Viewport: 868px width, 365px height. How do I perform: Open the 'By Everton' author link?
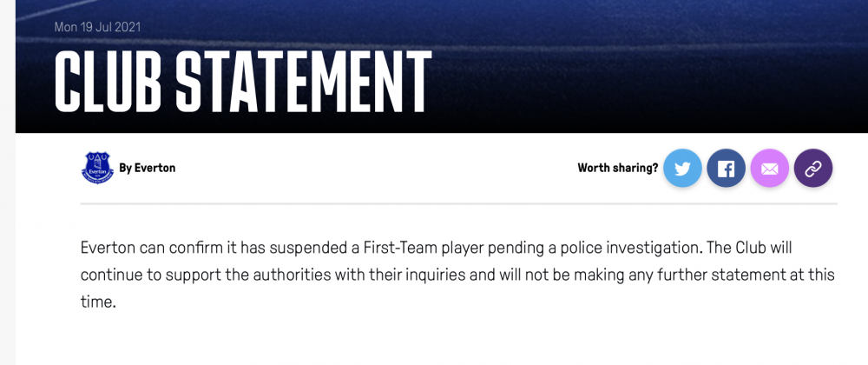coord(148,168)
